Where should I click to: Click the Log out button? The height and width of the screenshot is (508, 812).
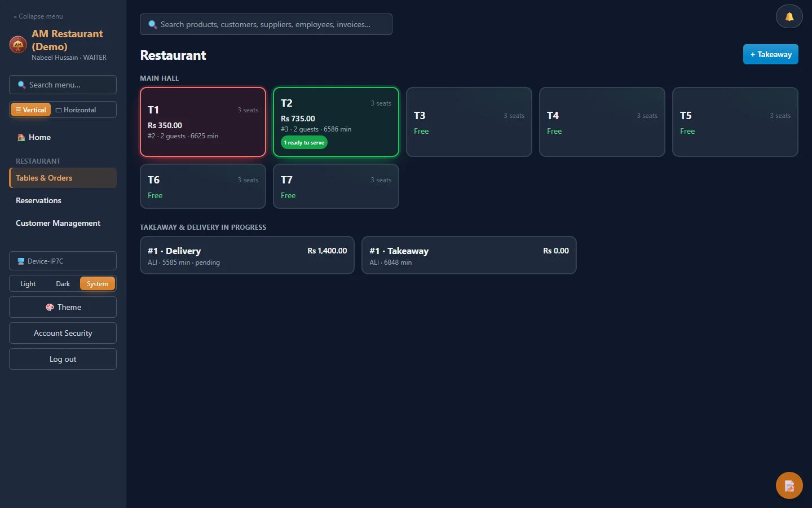click(63, 359)
